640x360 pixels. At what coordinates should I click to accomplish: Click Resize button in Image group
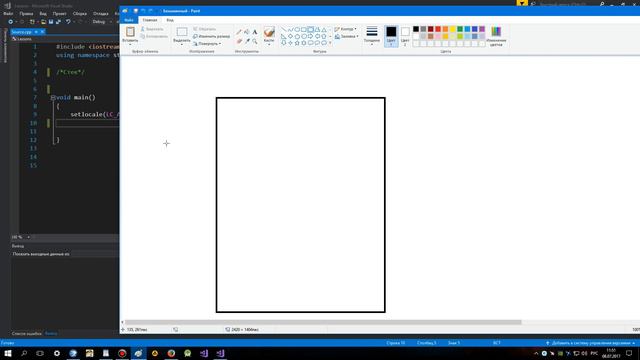pos(211,36)
